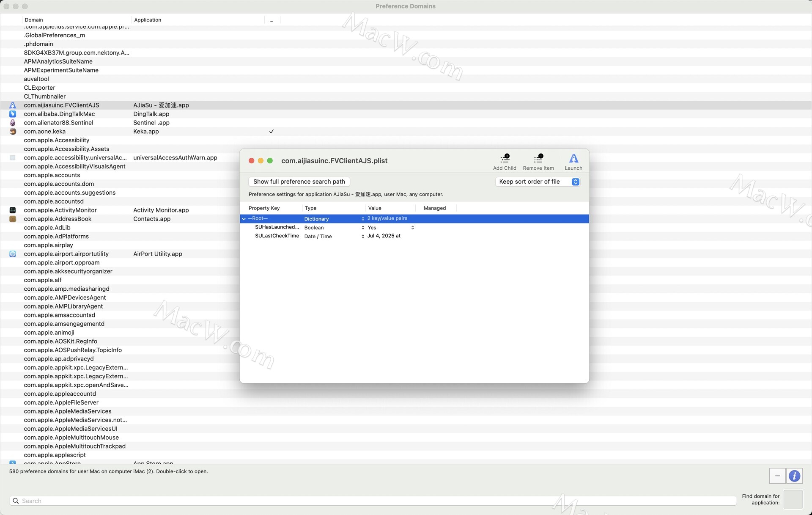Select the com.apple.AdPlatforms domain
The width and height of the screenshot is (812, 515).
pyautogui.click(x=56, y=237)
